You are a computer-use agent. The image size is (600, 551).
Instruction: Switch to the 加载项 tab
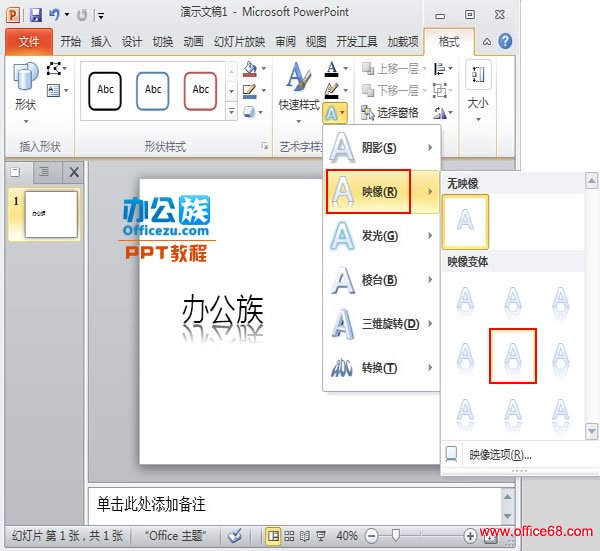pyautogui.click(x=403, y=41)
